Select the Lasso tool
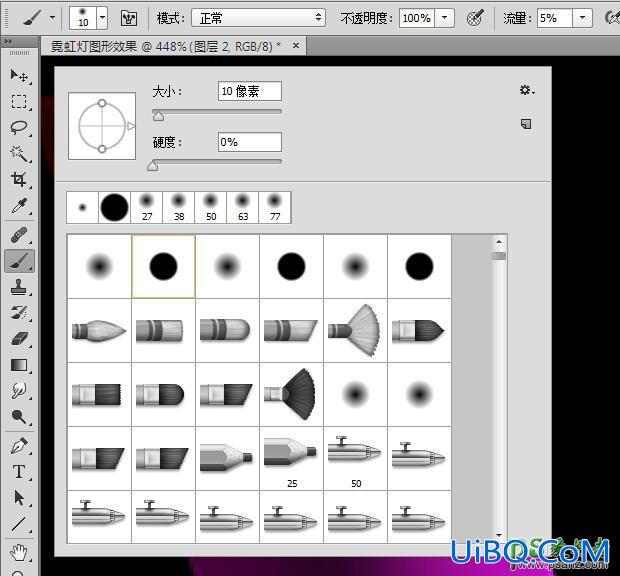This screenshot has width=620, height=576. (x=19, y=128)
